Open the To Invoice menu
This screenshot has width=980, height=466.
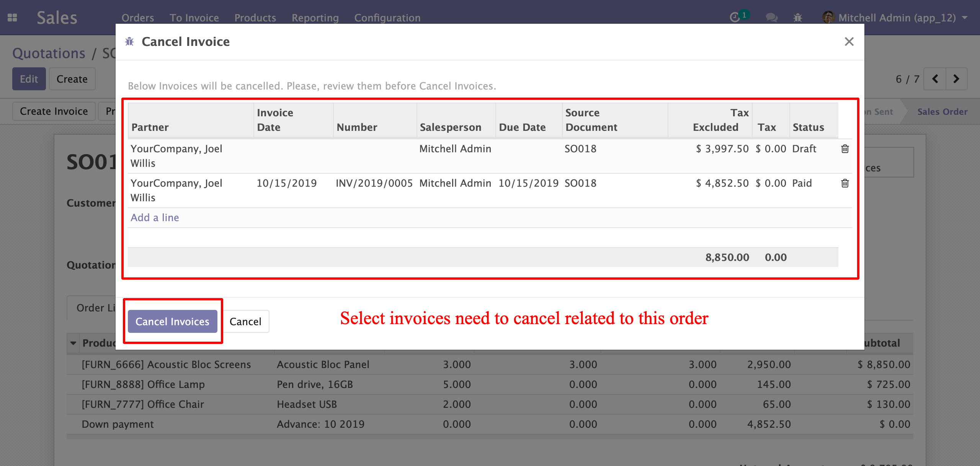(194, 18)
